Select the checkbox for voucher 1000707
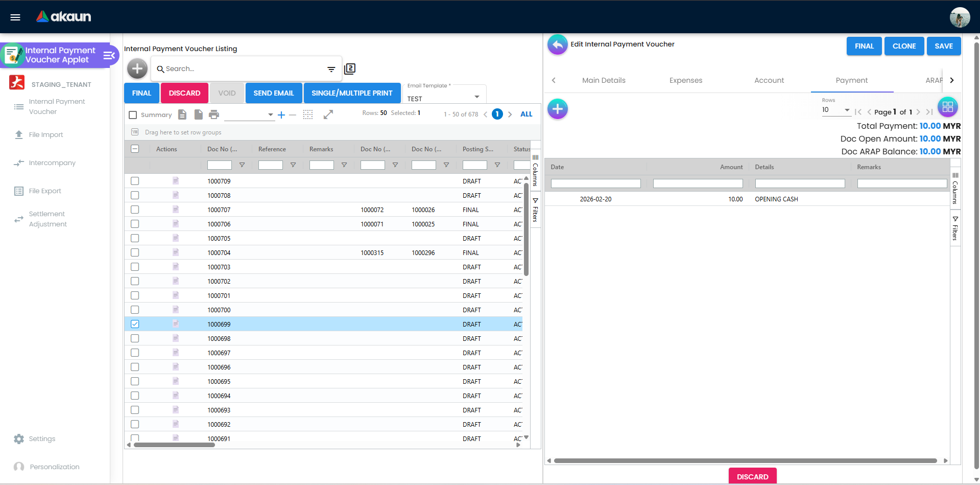 pyautogui.click(x=134, y=210)
